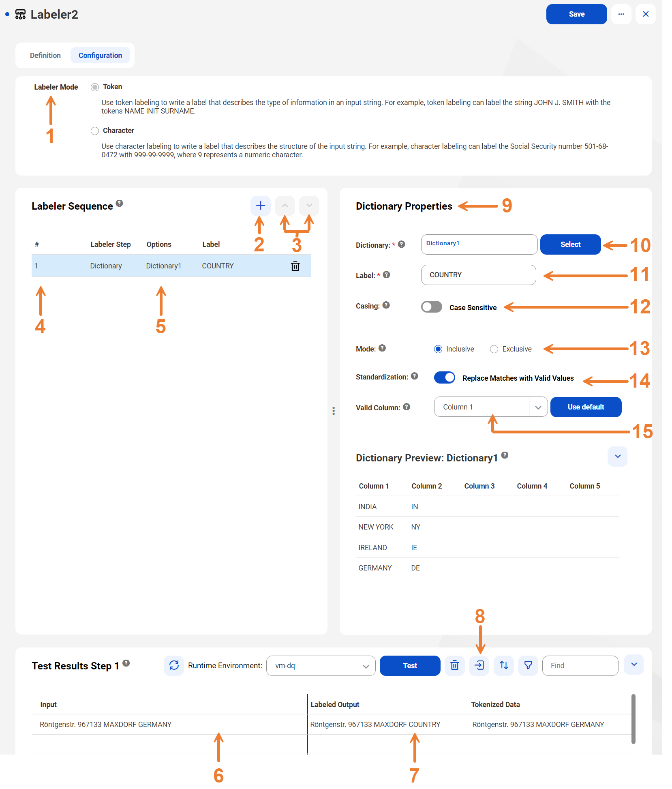The height and width of the screenshot is (789, 672).
Task: Click the Labeler Step column header
Action: pos(110,244)
